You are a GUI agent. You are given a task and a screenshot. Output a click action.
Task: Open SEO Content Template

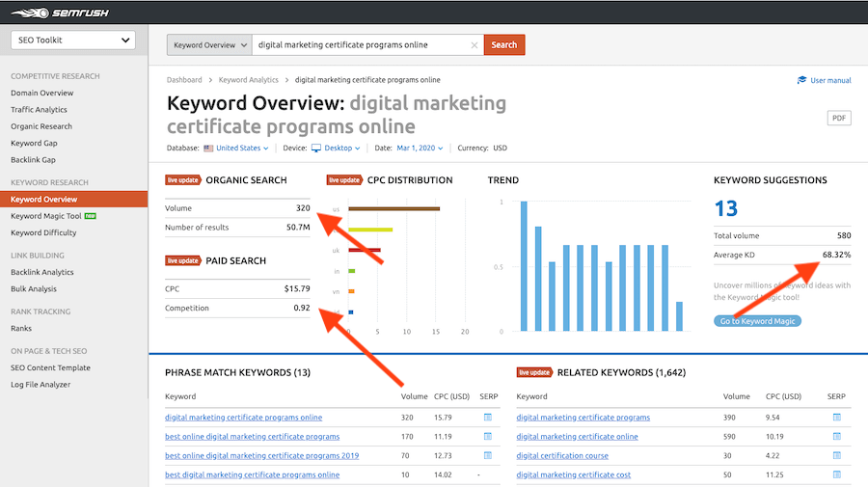50,367
